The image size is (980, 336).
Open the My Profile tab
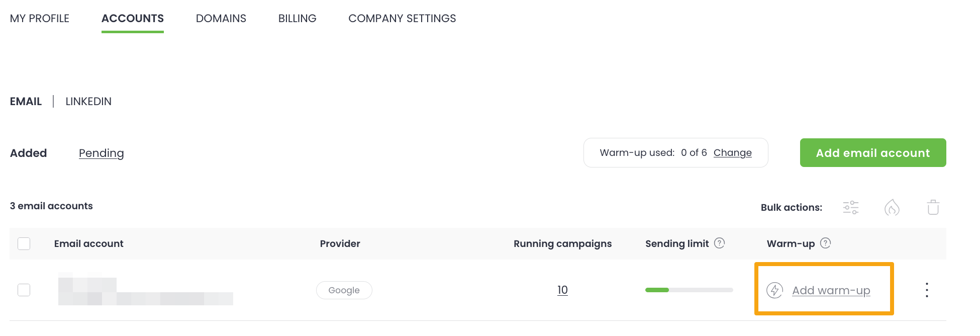pos(40,19)
